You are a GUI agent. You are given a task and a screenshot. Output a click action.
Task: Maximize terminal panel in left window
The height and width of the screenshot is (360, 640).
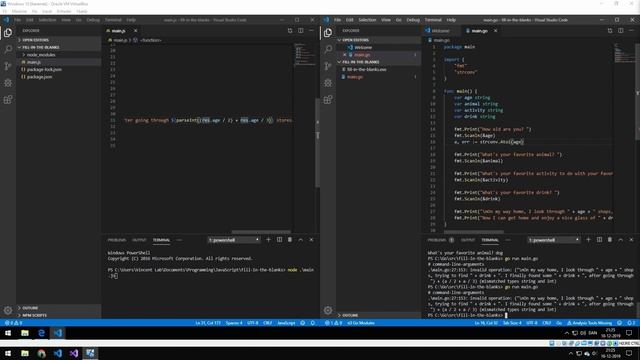[x=300, y=240]
